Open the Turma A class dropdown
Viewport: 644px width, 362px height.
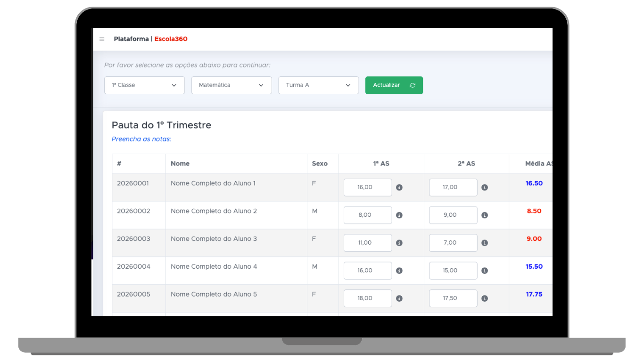coord(318,85)
